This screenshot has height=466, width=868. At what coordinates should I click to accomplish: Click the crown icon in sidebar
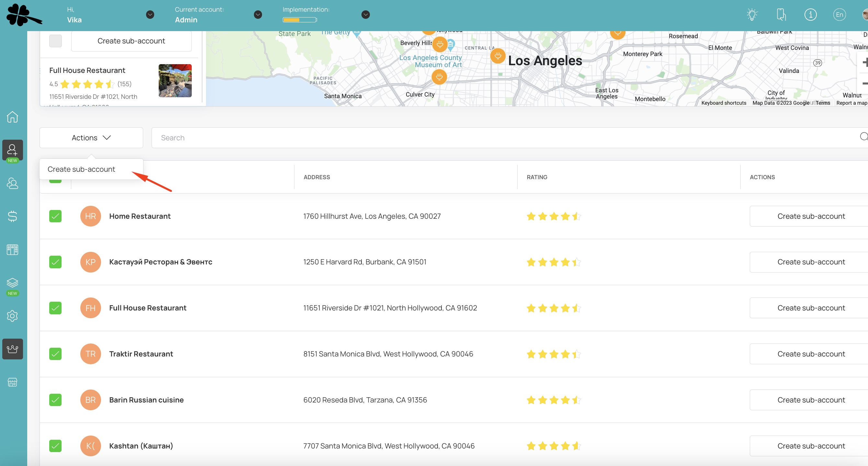(x=12, y=349)
